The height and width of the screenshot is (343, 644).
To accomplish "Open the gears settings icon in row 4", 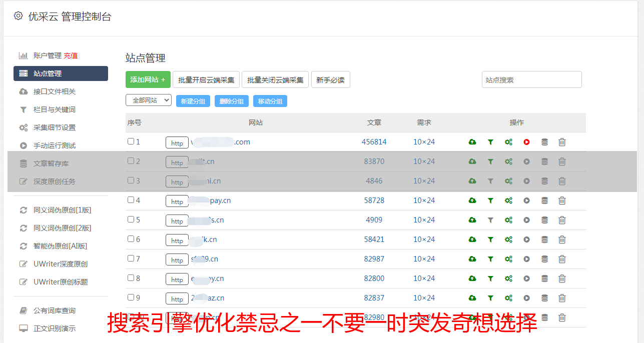I will (x=508, y=200).
